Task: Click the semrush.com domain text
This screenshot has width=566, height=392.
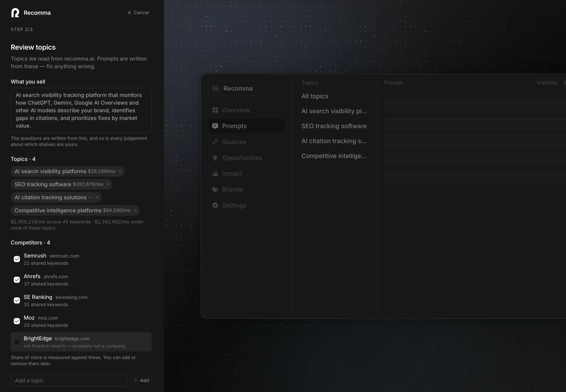Action: click(64, 256)
